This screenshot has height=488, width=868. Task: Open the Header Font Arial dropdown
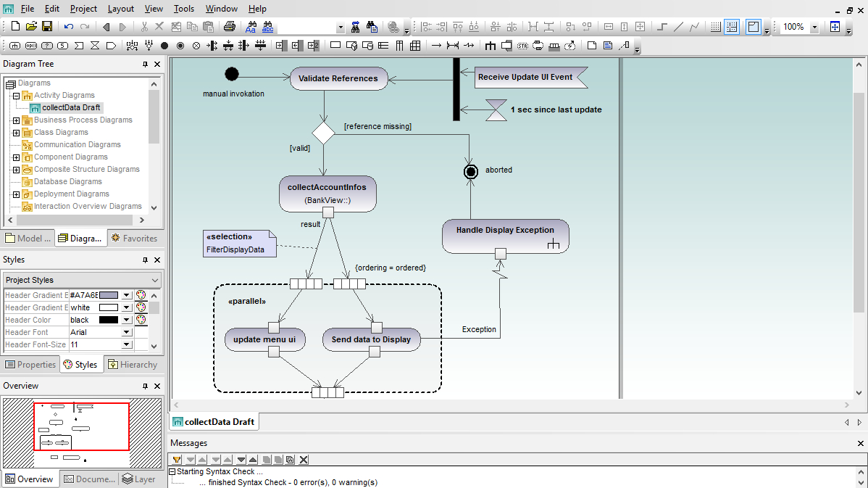coord(127,332)
